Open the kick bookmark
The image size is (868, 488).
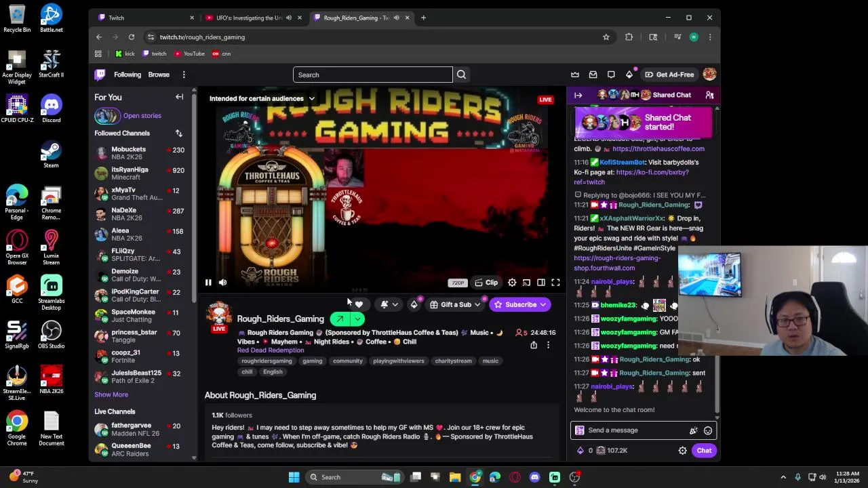click(x=125, y=54)
